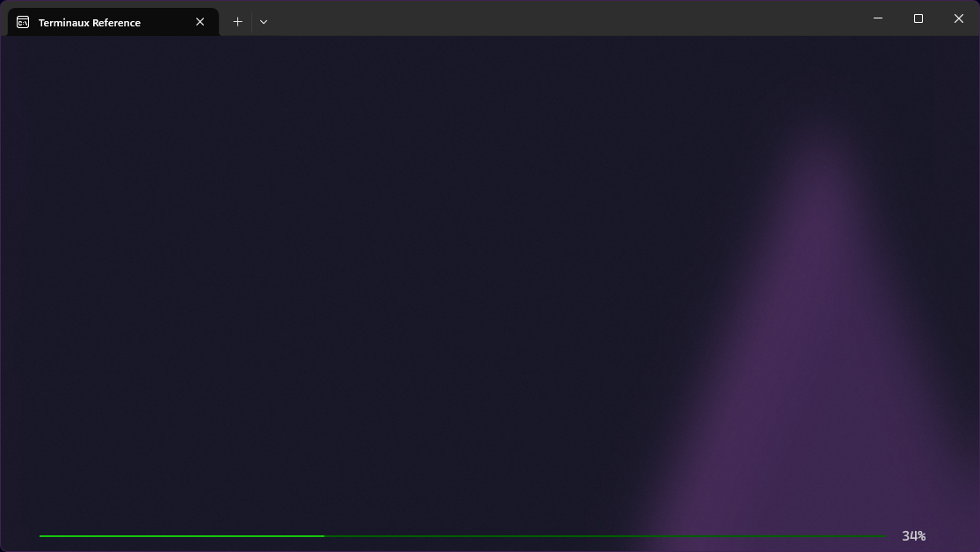The width and height of the screenshot is (980, 552).
Task: Click the far right end of progress bar
Action: click(x=883, y=536)
